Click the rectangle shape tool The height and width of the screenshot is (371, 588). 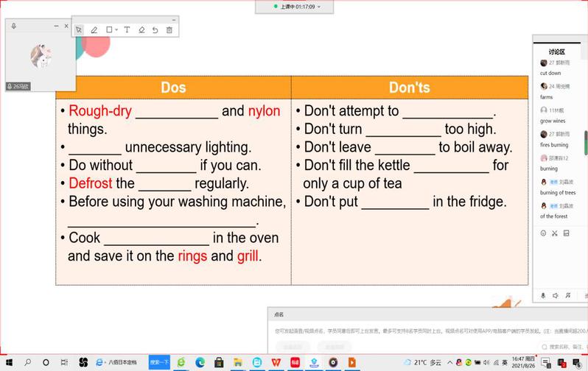(x=109, y=30)
